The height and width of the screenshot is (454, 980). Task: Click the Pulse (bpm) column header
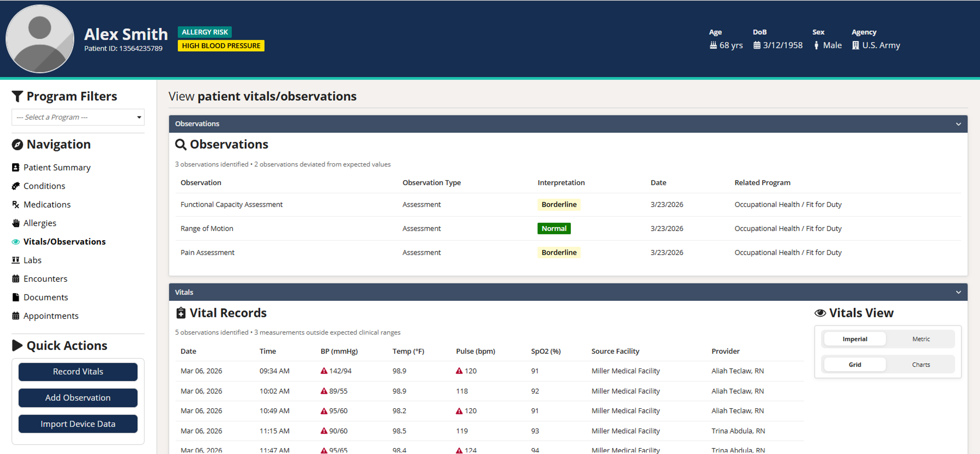(475, 352)
